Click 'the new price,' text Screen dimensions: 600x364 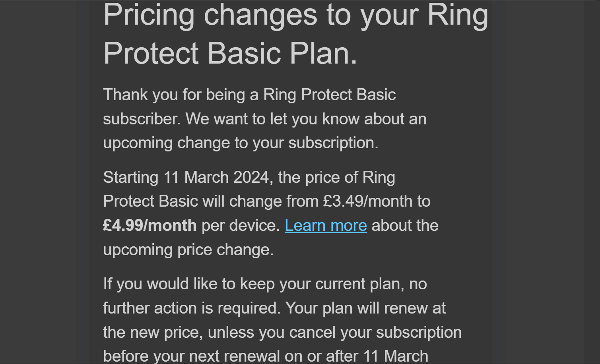tap(153, 333)
